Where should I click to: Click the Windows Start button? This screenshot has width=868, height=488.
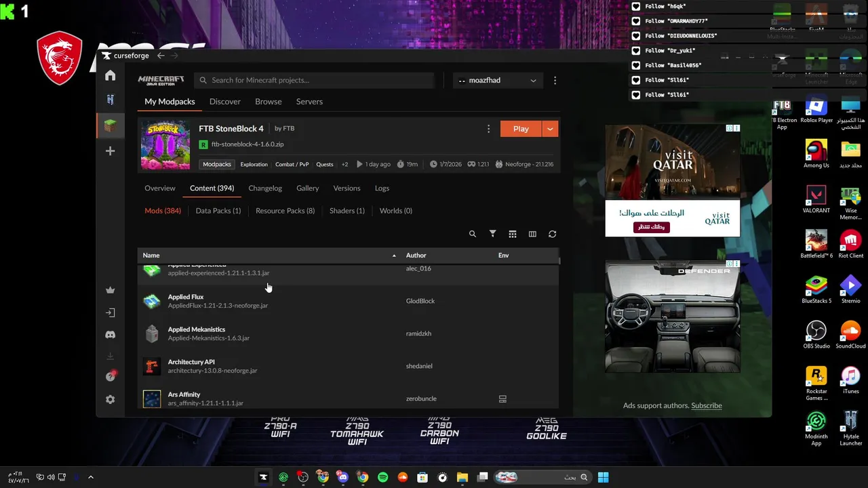tap(603, 477)
